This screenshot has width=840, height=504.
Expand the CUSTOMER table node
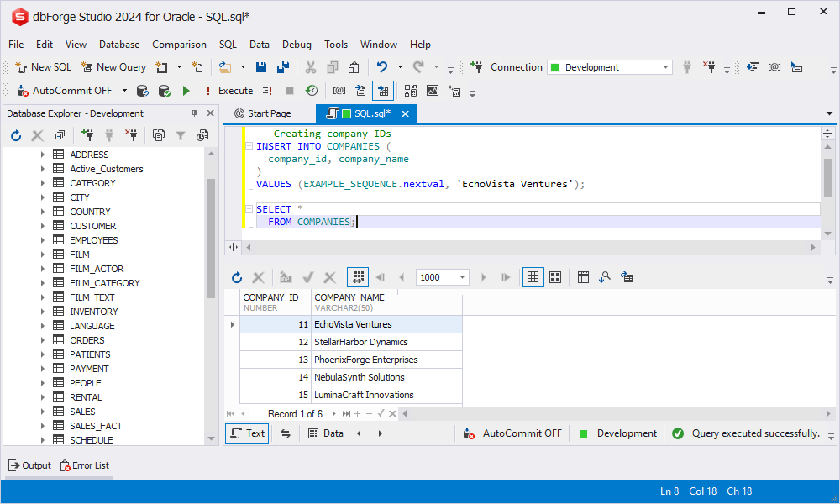coord(42,226)
